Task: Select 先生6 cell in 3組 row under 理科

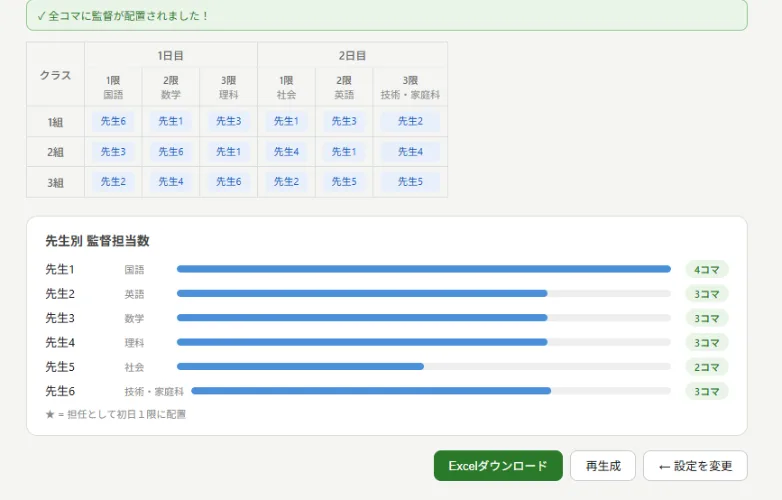Action: point(228,182)
